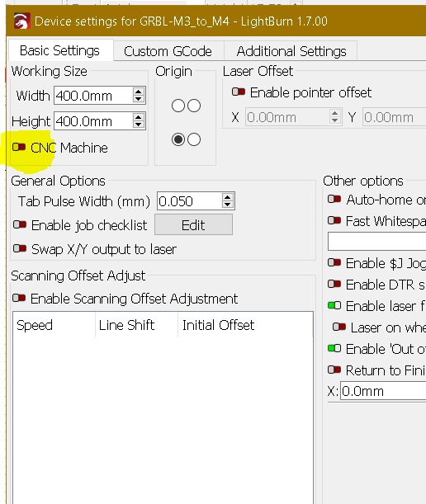Click the Initial Offset column header
Image resolution: width=426 pixels, height=504 pixels.
[245, 325]
